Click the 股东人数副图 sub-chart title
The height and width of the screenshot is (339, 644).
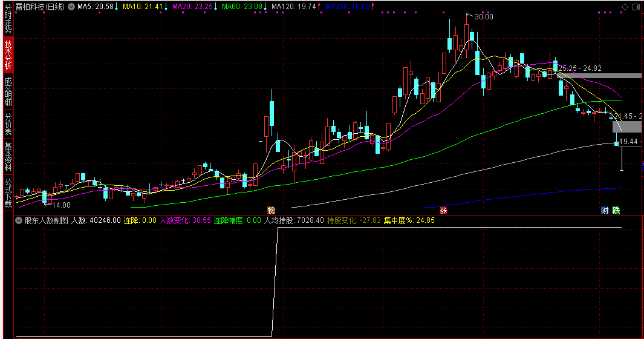pyautogui.click(x=47, y=220)
